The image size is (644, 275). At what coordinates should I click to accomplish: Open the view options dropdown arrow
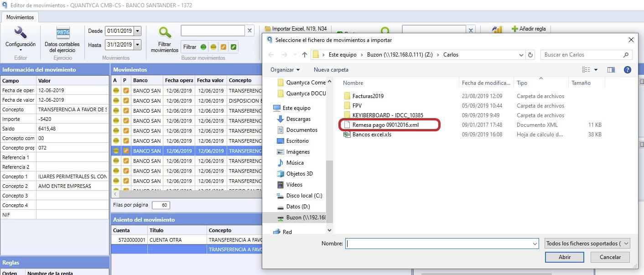[596, 70]
